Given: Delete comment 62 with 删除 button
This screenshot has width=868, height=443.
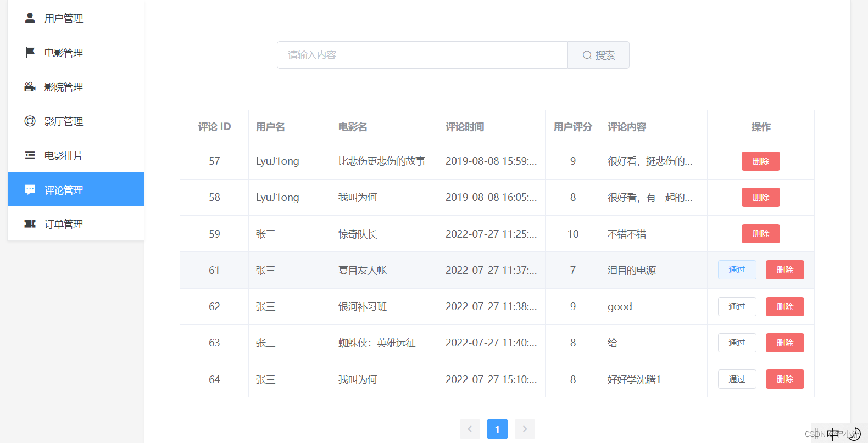Looking at the screenshot, I should coord(785,306).
